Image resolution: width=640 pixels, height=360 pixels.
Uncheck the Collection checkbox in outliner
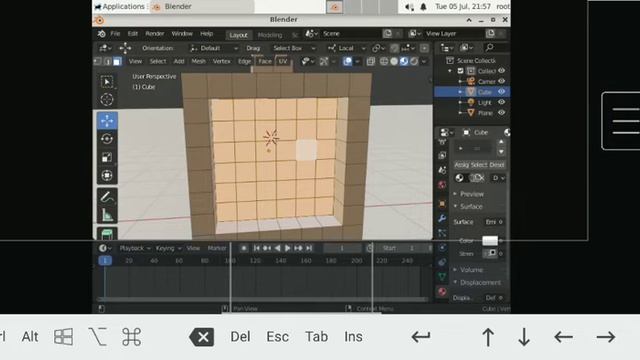click(x=460, y=71)
